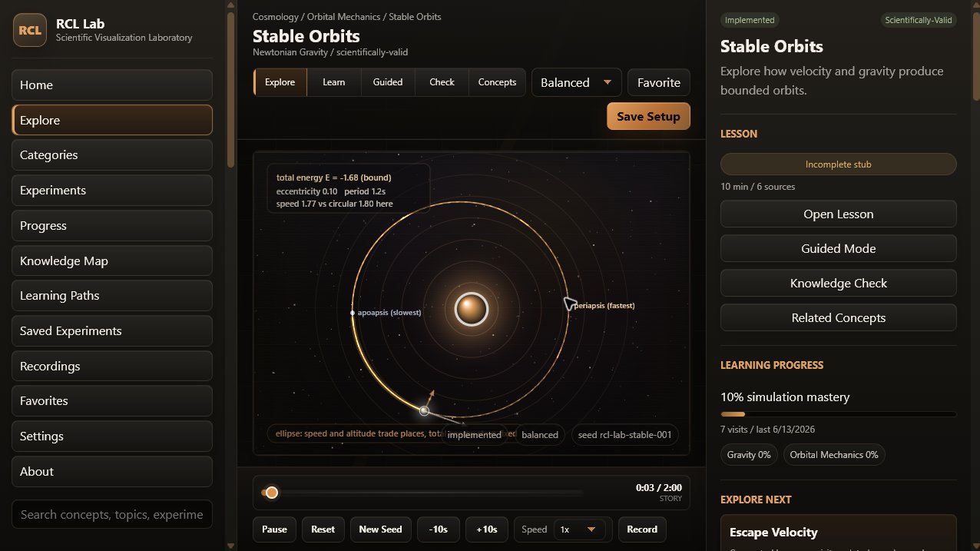The image size is (980, 551).
Task: Click the Favorite button
Action: click(659, 82)
